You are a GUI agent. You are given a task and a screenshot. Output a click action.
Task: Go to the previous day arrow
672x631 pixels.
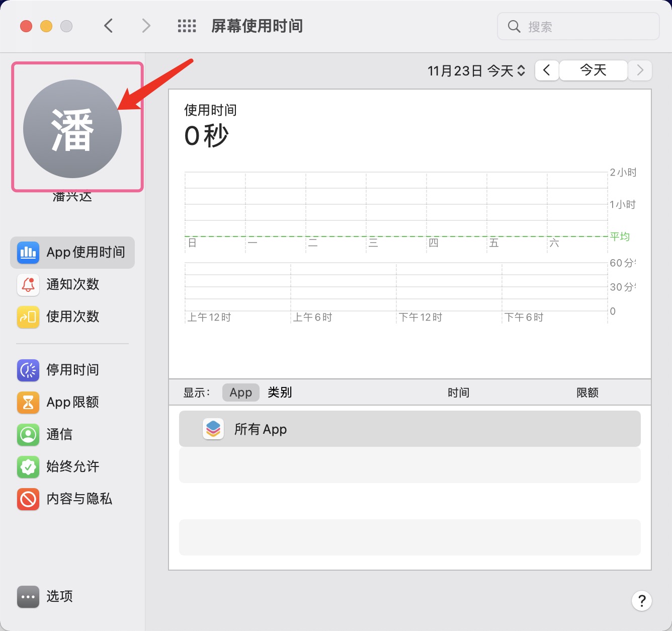547,70
